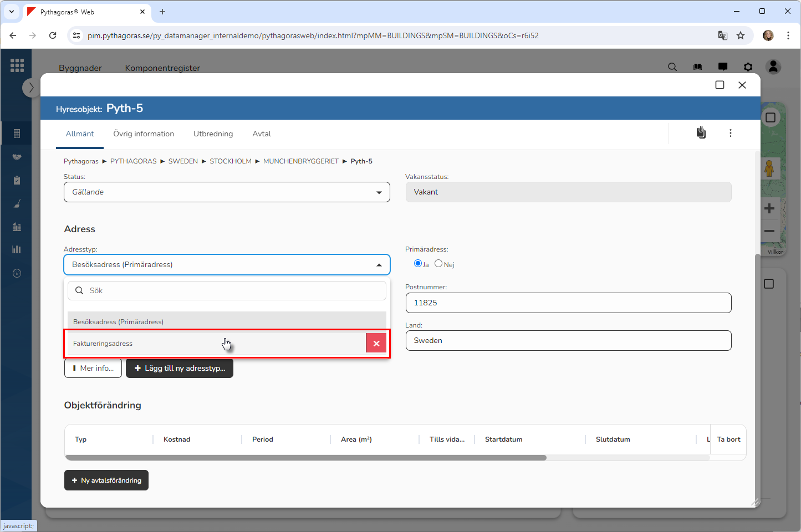
Task: Select the Nej radio button for Primäradress
Action: (x=438, y=264)
